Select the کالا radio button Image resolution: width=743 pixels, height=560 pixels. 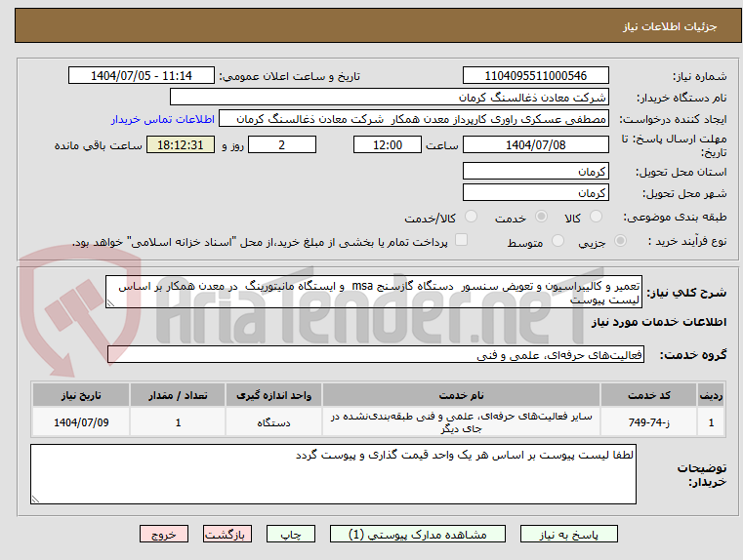(596, 217)
